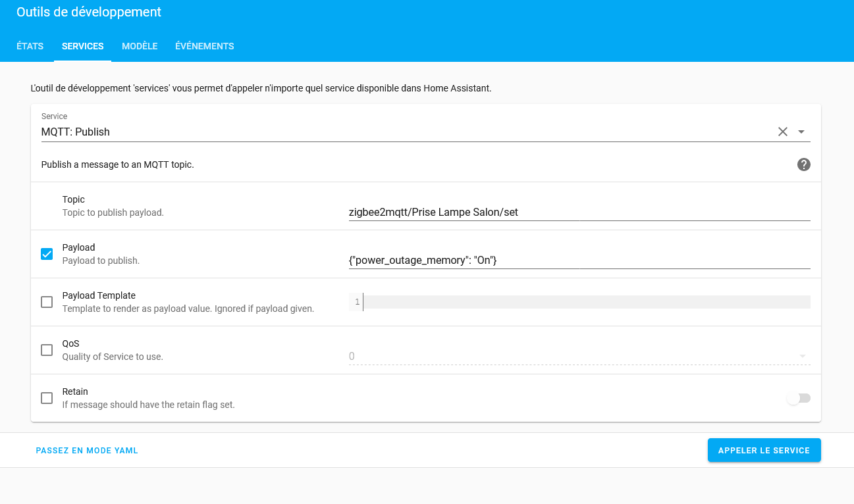Enable the Payload Template checkbox
854x504 pixels.
[47, 302]
